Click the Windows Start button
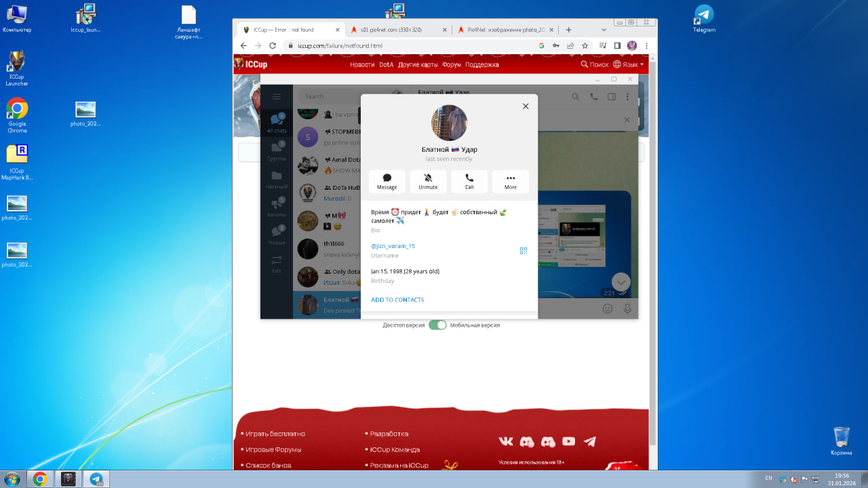Image resolution: width=868 pixels, height=488 pixels. pos(13,479)
